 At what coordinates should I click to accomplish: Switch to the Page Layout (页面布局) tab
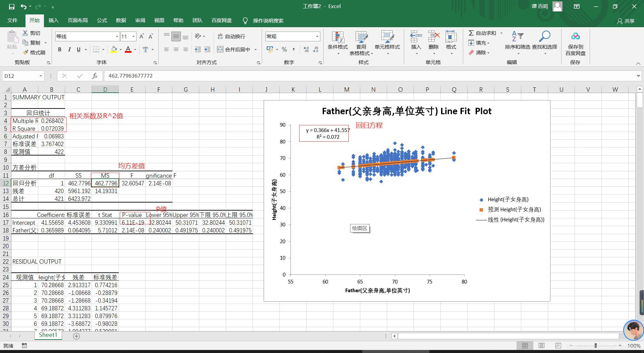click(x=77, y=20)
